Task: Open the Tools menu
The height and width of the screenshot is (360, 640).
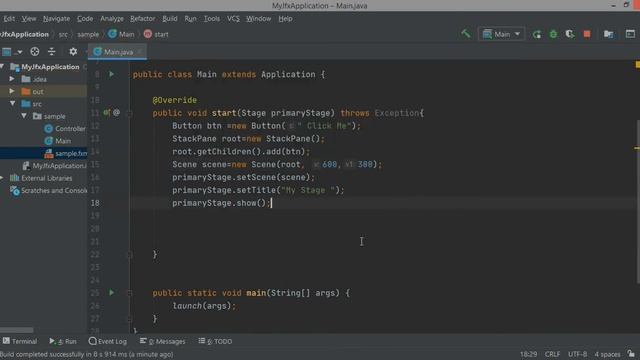Action: tap(212, 19)
